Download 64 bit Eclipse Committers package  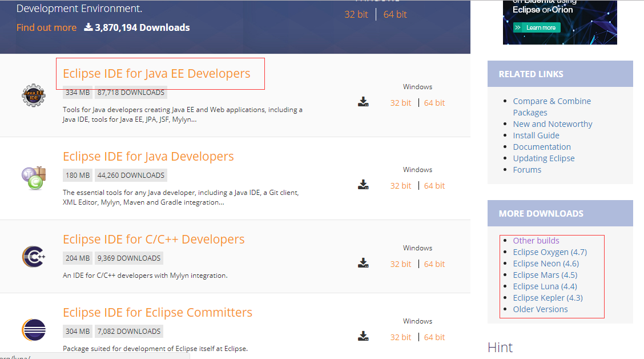coord(434,337)
